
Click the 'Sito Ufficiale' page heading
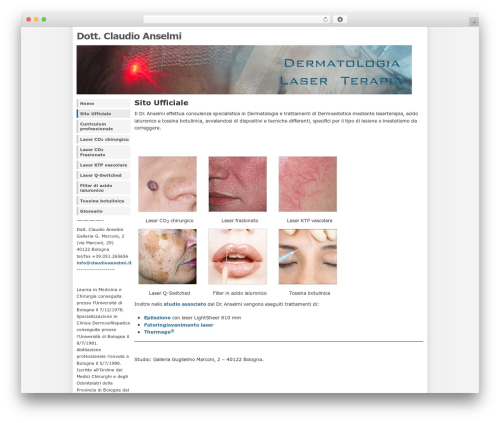point(161,103)
